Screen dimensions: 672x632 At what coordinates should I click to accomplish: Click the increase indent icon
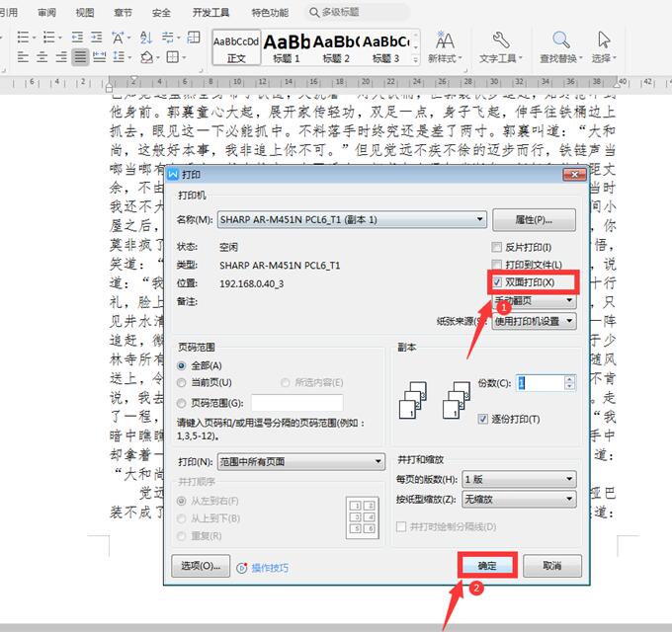[x=97, y=38]
